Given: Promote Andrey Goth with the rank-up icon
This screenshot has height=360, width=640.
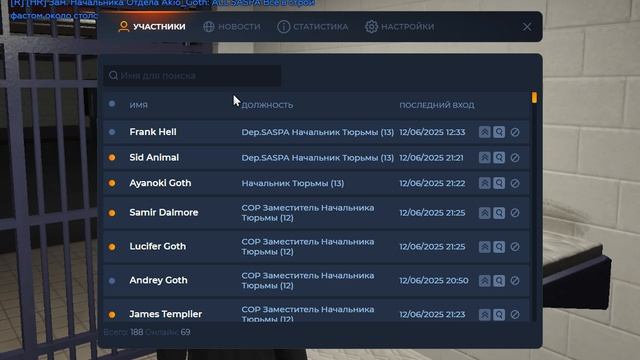Looking at the screenshot, I should [484, 280].
